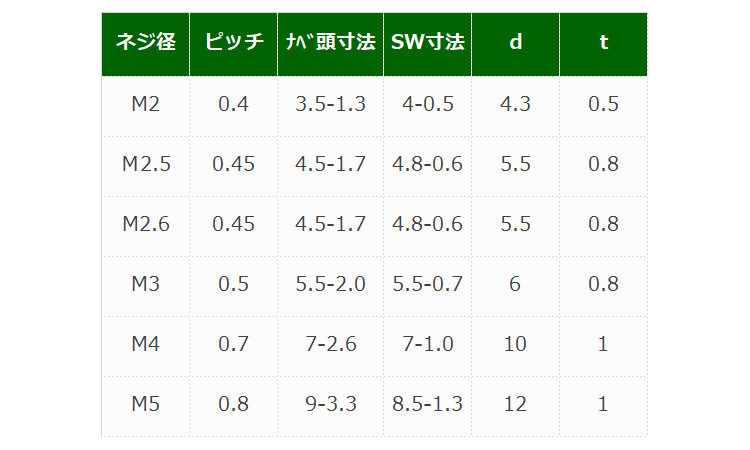Select the M5 row label

point(145,404)
